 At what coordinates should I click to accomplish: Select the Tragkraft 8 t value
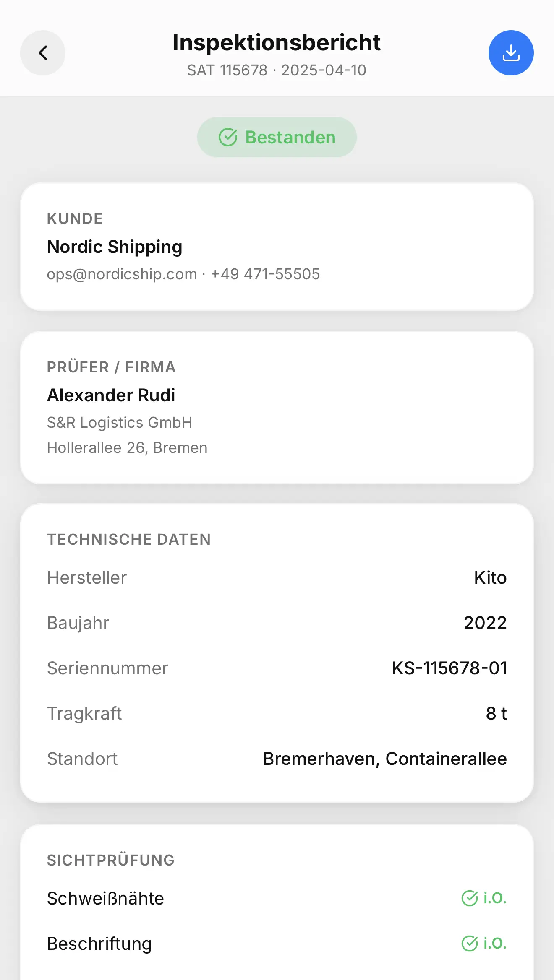(496, 713)
